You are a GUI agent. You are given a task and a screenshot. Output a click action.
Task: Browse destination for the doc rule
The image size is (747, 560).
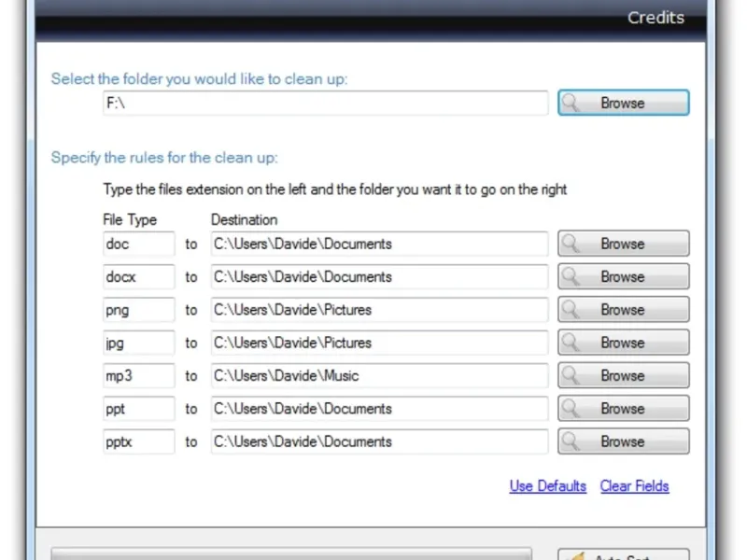(623, 244)
